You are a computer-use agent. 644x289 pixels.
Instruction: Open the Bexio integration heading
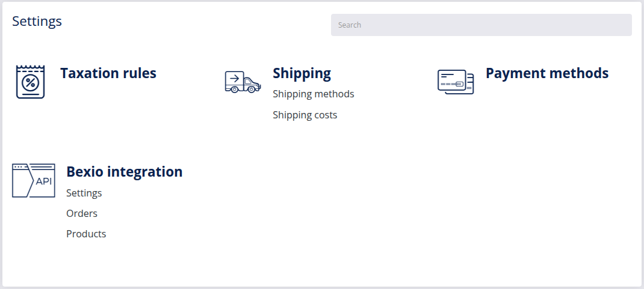tap(125, 171)
